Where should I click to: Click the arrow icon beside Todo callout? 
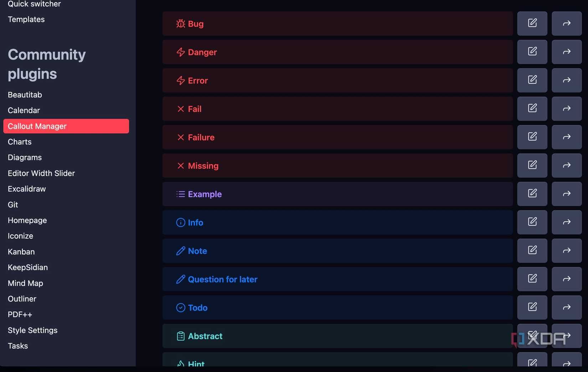click(567, 307)
